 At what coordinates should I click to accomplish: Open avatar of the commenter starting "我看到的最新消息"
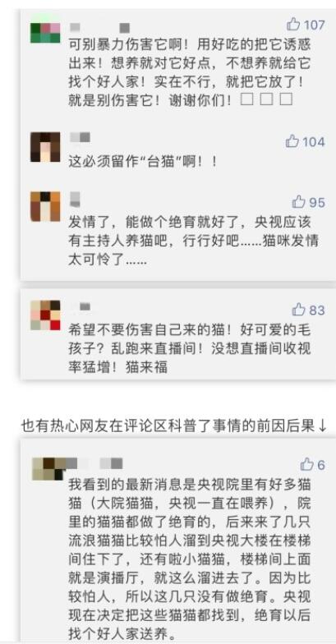tap(48, 468)
